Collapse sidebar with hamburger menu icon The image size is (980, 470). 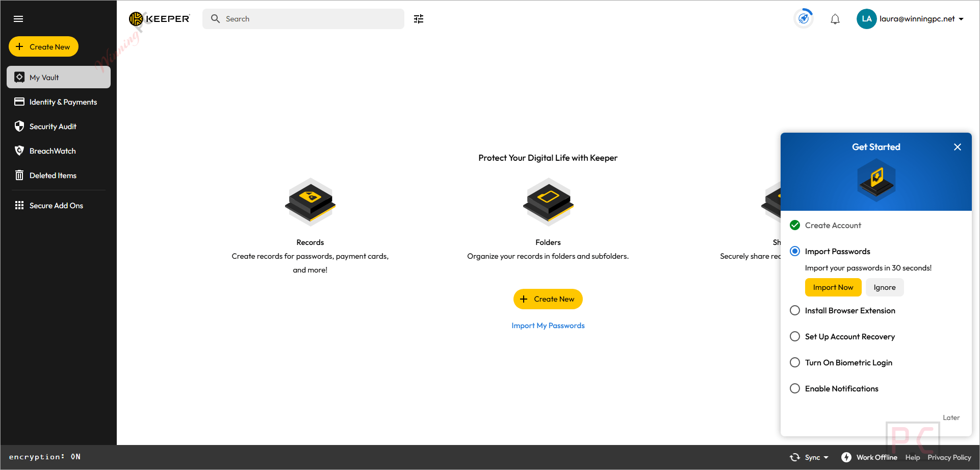tap(18, 19)
